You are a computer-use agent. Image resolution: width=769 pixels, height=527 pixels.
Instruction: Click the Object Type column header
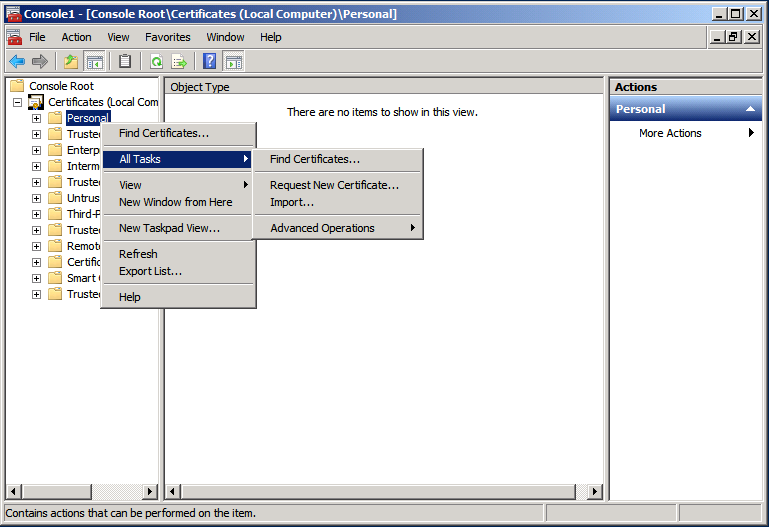[x=200, y=87]
